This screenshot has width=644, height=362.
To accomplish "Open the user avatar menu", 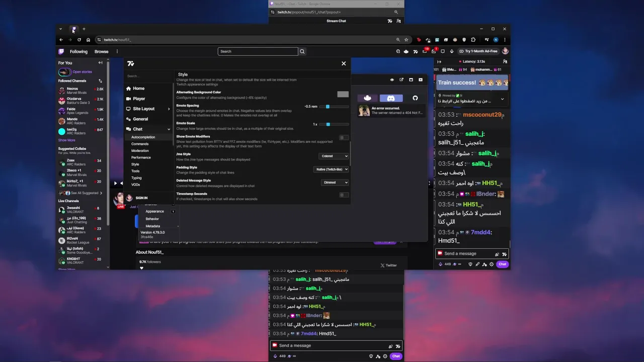I will tap(505, 51).
